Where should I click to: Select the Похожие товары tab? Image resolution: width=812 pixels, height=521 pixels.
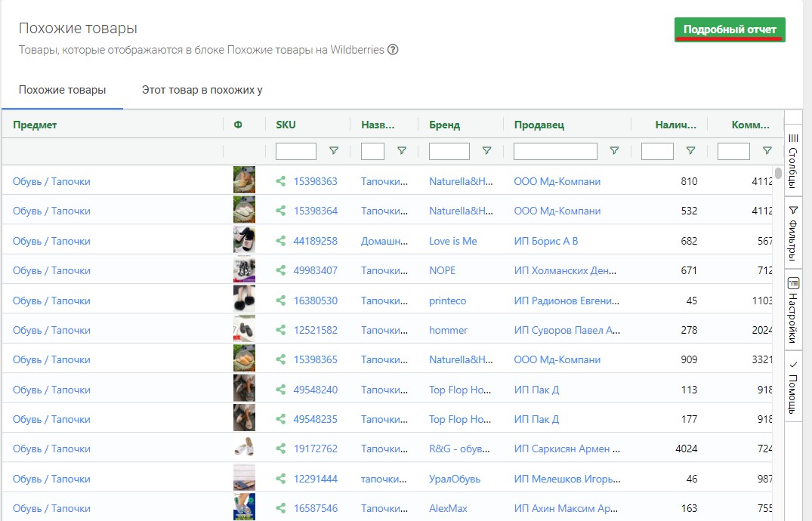62,90
